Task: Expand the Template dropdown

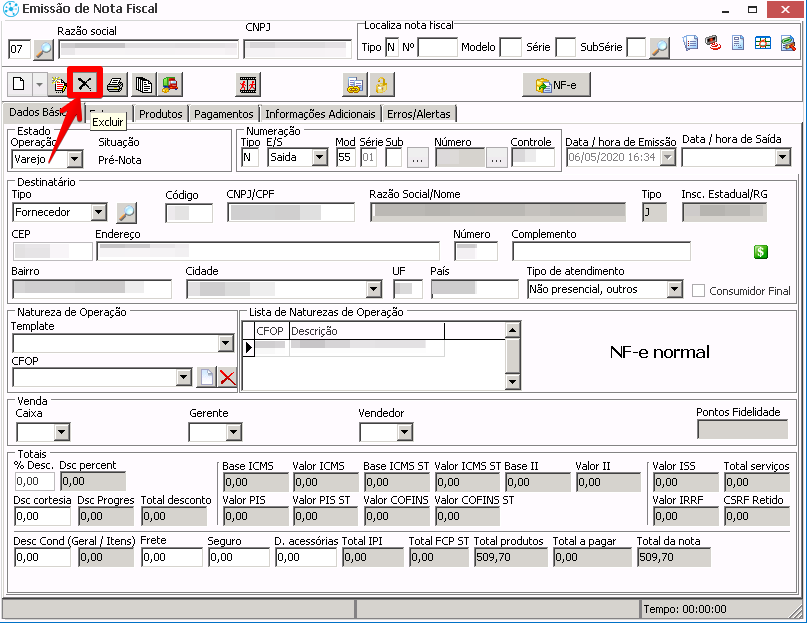Action: (225, 343)
